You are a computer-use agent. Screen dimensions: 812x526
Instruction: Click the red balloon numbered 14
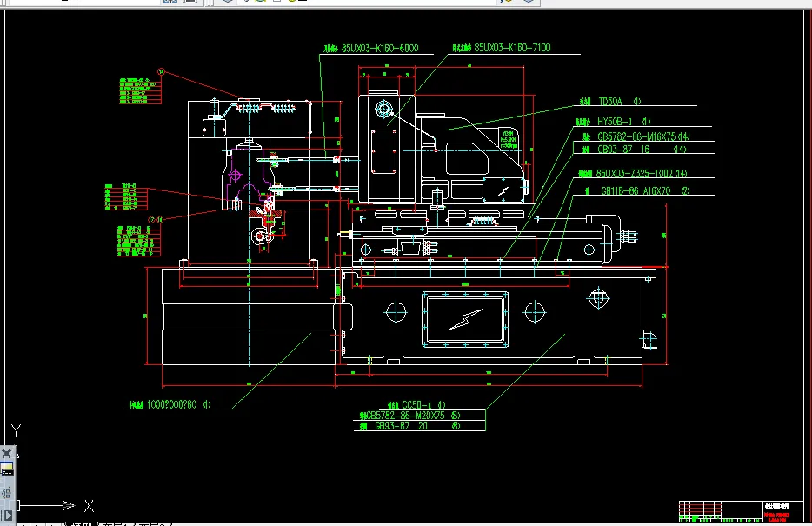pos(162,72)
